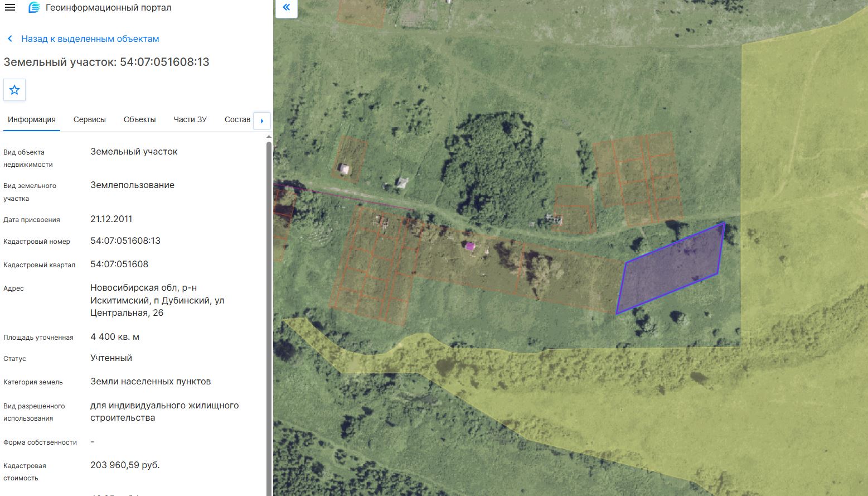Show more tabs with right arrow

click(262, 121)
